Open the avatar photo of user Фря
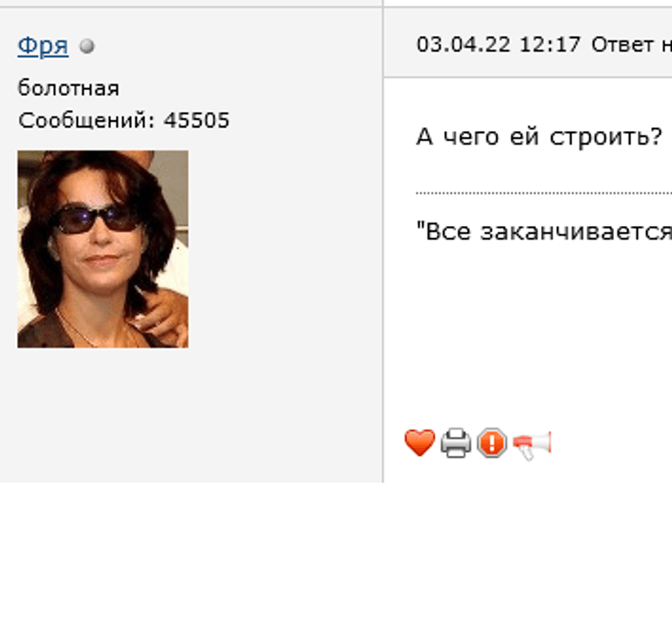Image resolution: width=672 pixels, height=621 pixels. [102, 249]
